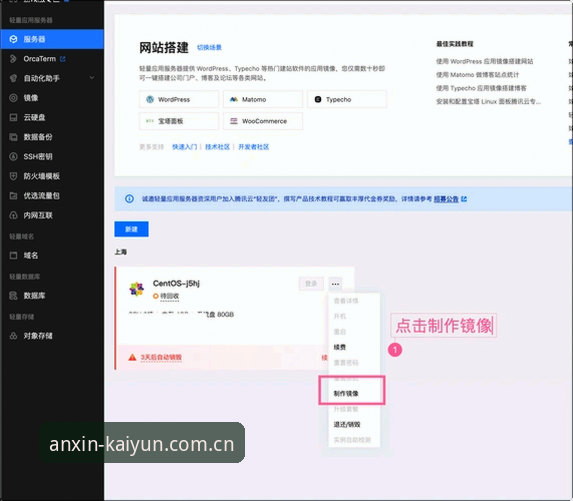Open the 技术社区 link
This screenshot has width=573, height=501.
[x=217, y=147]
